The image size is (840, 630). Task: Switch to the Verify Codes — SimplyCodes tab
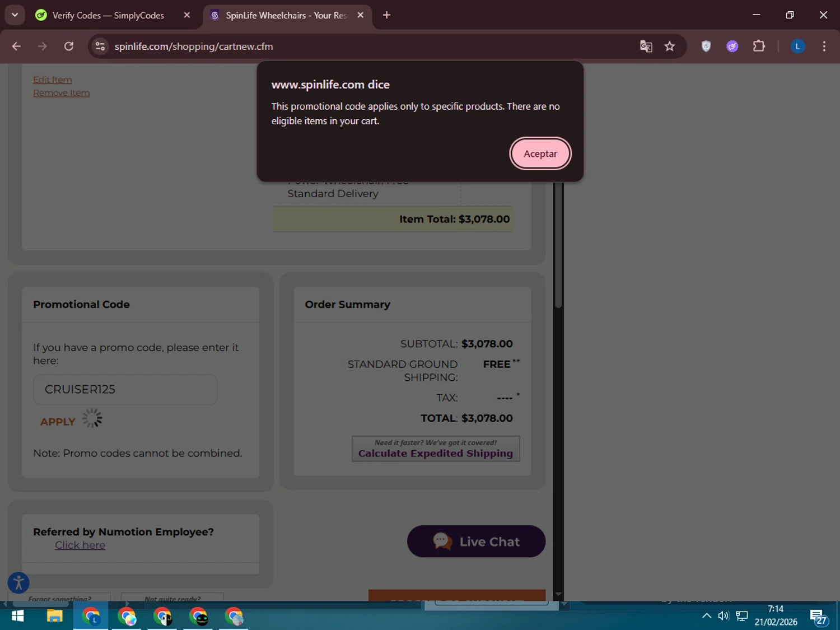tap(108, 15)
